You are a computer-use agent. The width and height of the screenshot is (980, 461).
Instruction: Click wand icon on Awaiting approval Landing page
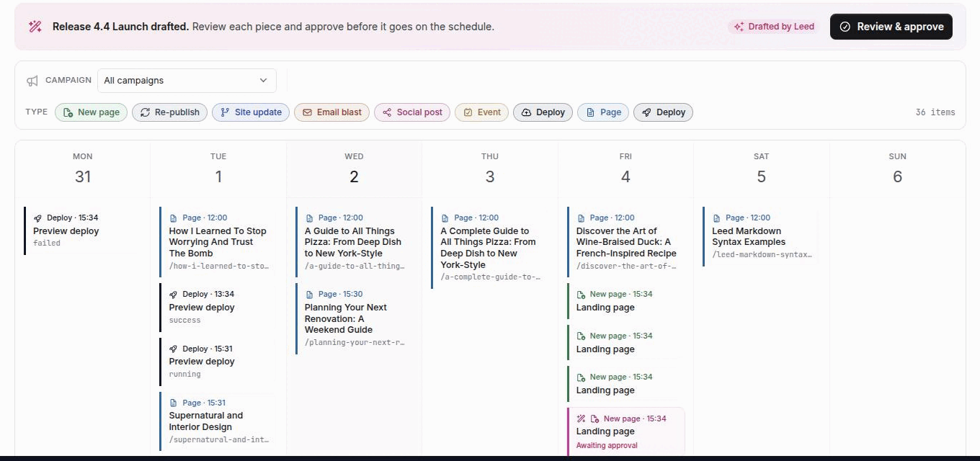[581, 419]
